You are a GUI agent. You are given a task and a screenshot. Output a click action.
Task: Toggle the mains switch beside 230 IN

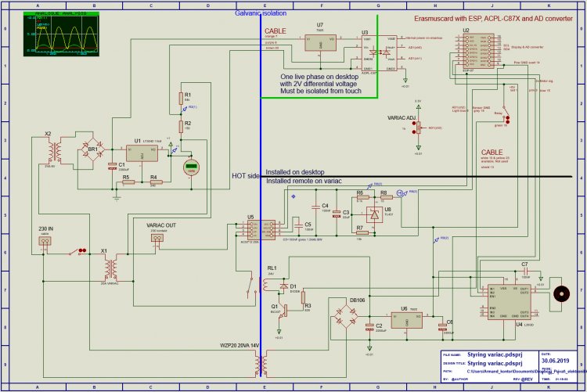click(x=77, y=252)
